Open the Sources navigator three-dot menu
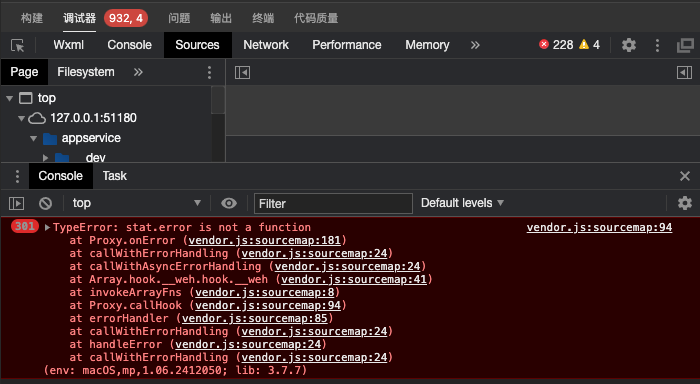Viewport: 700px width, 384px height. (209, 72)
